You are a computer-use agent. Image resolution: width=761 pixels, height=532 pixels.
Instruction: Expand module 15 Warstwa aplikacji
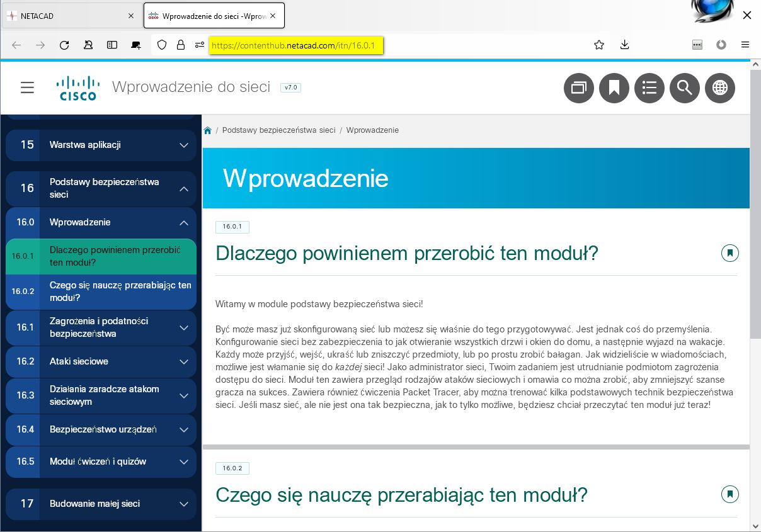(x=184, y=145)
